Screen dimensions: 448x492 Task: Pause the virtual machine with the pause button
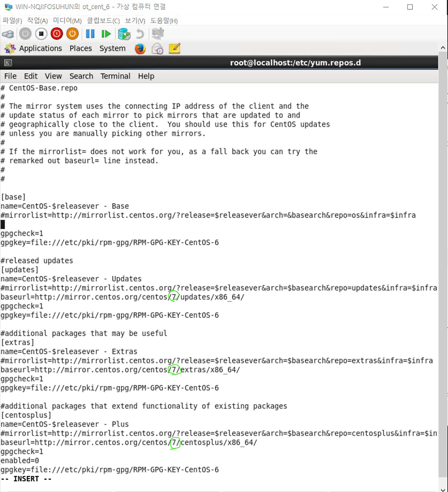(90, 34)
